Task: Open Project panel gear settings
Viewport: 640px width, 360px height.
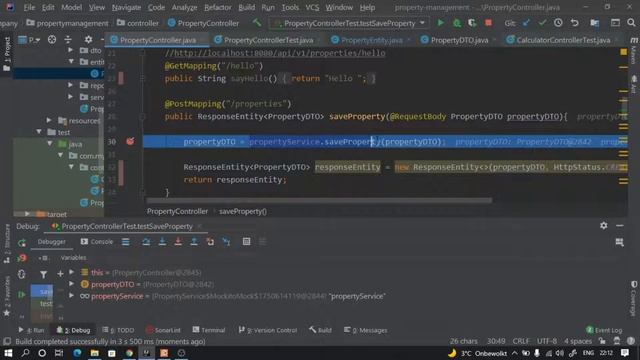Action: pos(88,40)
